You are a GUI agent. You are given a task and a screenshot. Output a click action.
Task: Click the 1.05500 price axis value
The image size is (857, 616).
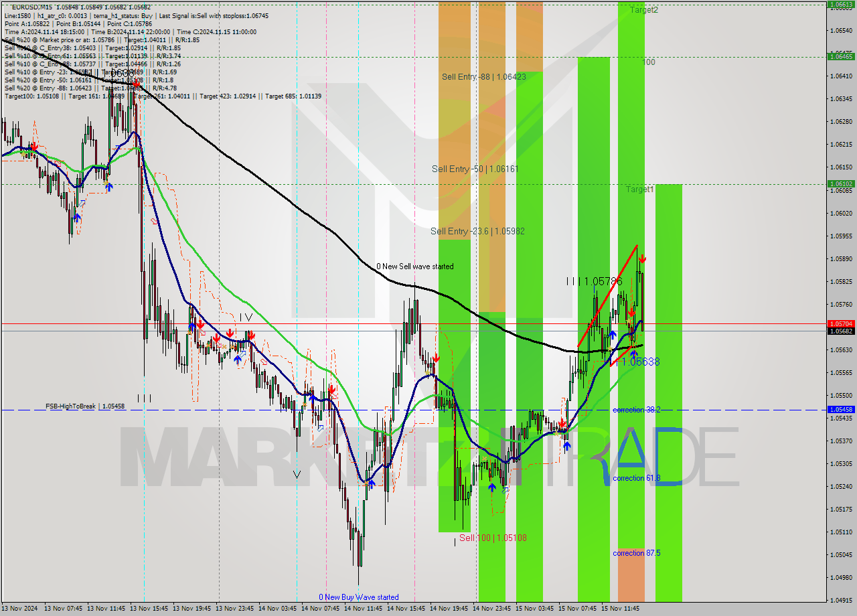(x=840, y=395)
